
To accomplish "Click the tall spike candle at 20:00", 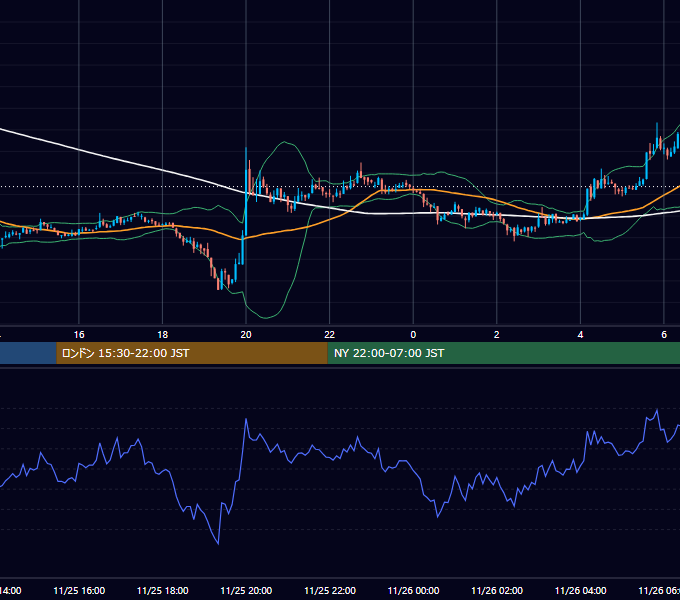I will tap(246, 192).
